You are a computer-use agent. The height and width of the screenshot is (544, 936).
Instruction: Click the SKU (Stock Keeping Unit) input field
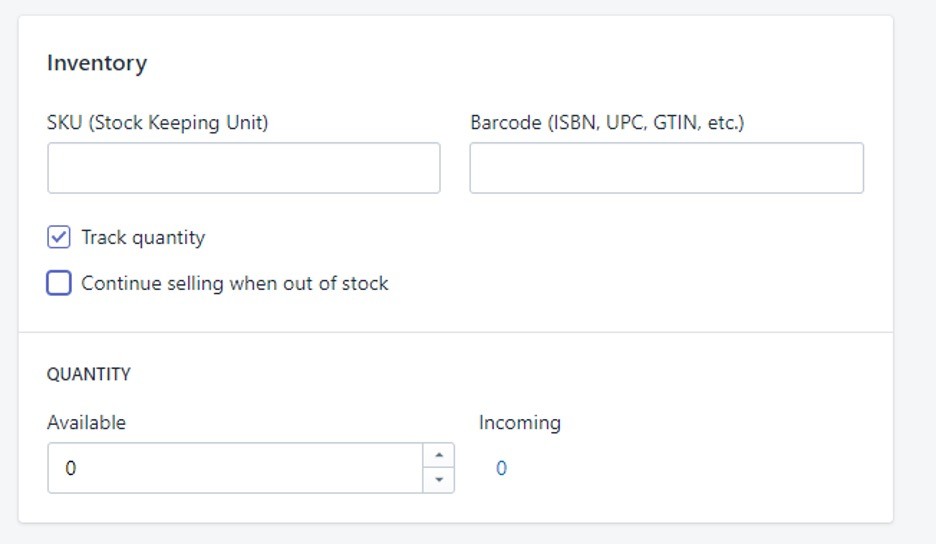pyautogui.click(x=244, y=168)
